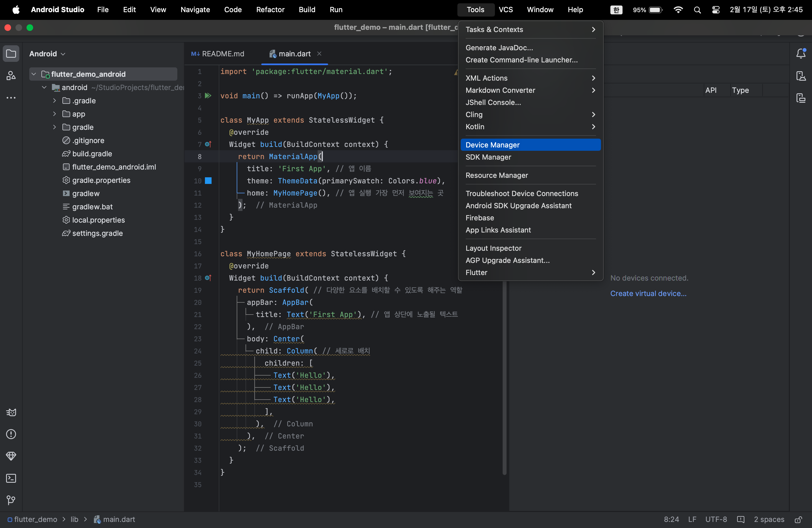Click the Logcat cat icon in sidebar
The width and height of the screenshot is (812, 528).
click(11, 412)
